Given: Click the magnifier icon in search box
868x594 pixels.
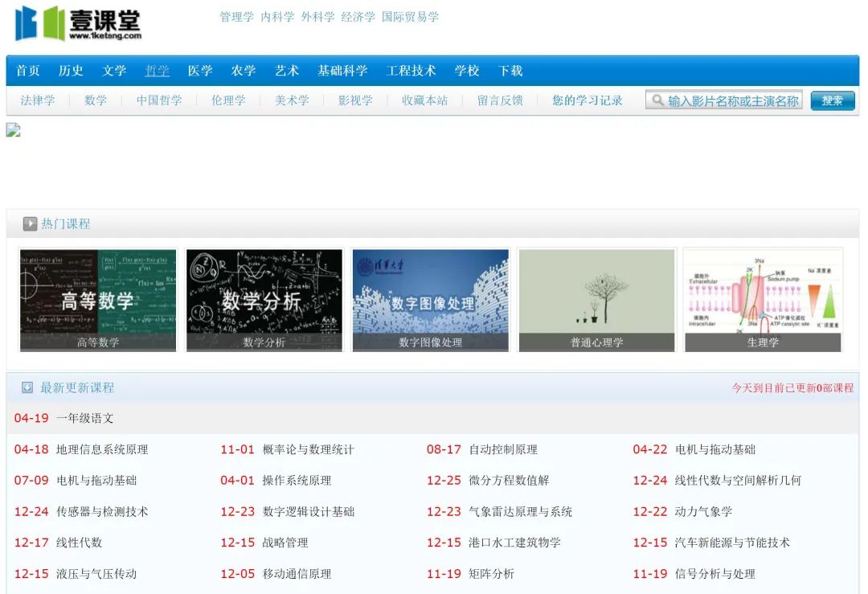Looking at the screenshot, I should [x=658, y=100].
